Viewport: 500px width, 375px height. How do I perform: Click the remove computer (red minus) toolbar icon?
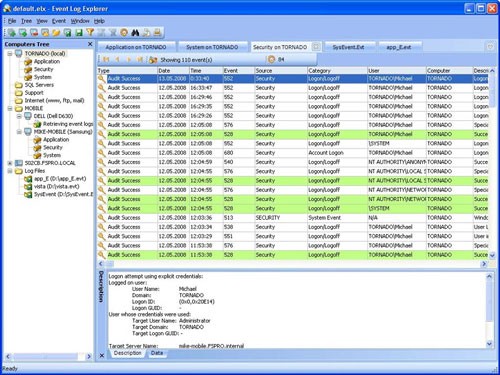pos(34,32)
